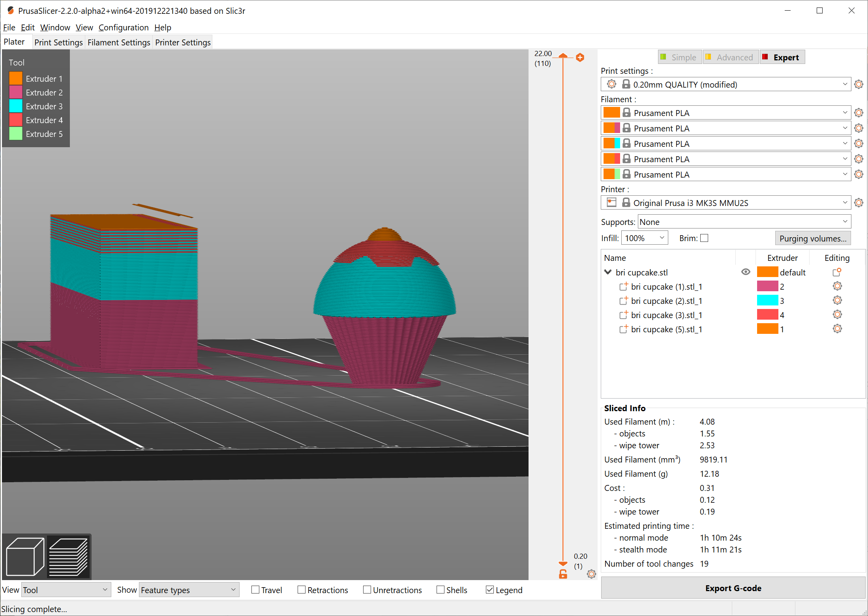Click the unlock padlock at the slider bottom
Viewport: 868px width, 616px height.
coord(563,574)
